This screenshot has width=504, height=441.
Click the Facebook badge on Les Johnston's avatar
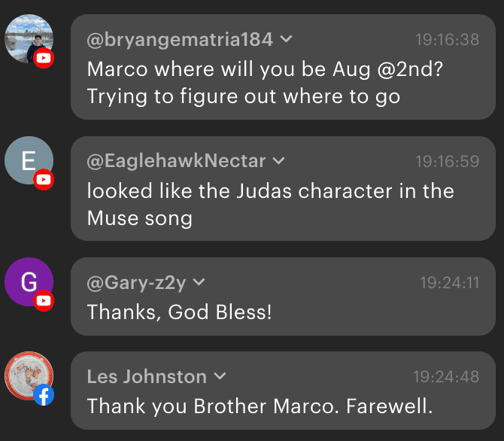point(44,395)
